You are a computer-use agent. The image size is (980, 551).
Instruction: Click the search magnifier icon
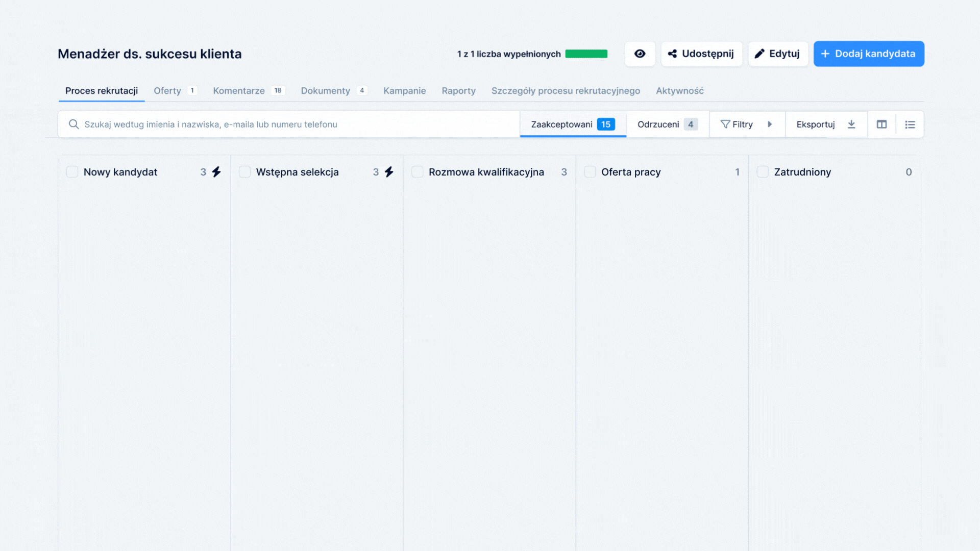point(73,124)
